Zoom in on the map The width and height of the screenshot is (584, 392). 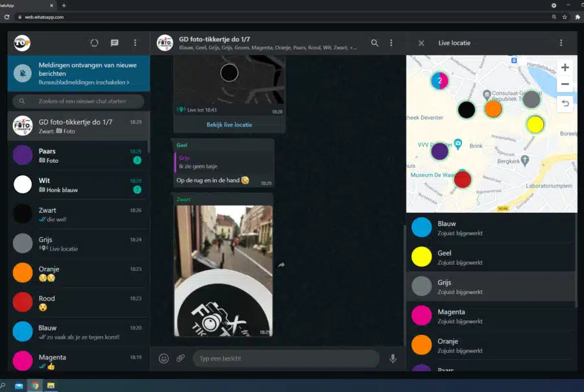point(565,67)
